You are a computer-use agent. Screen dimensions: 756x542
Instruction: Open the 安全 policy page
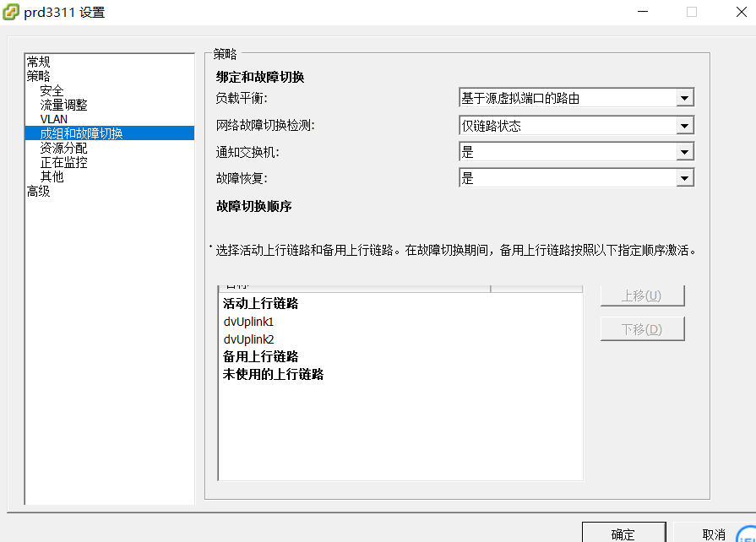click(52, 90)
